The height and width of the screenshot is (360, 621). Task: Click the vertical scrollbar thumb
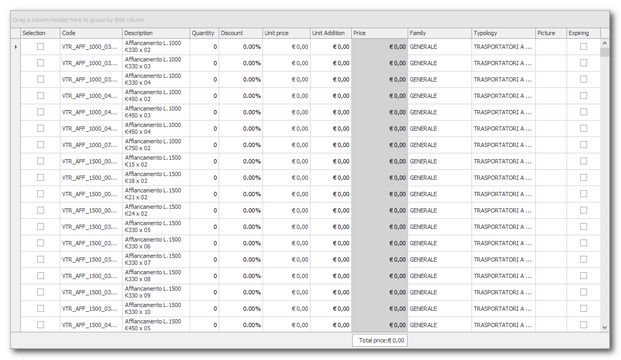[604, 52]
